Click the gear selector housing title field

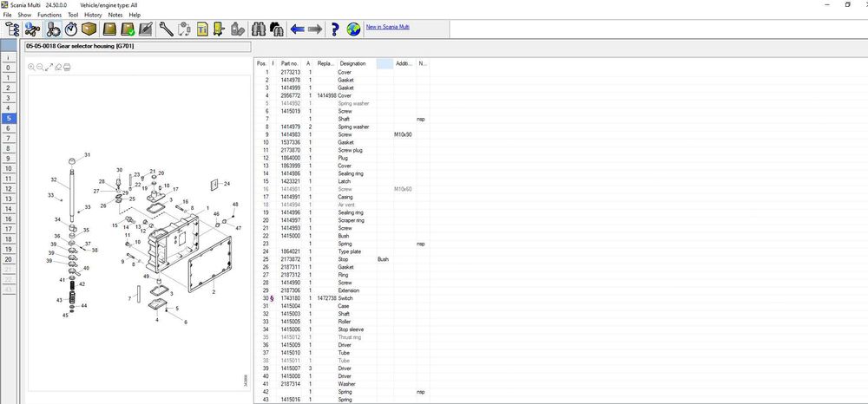pos(137,47)
